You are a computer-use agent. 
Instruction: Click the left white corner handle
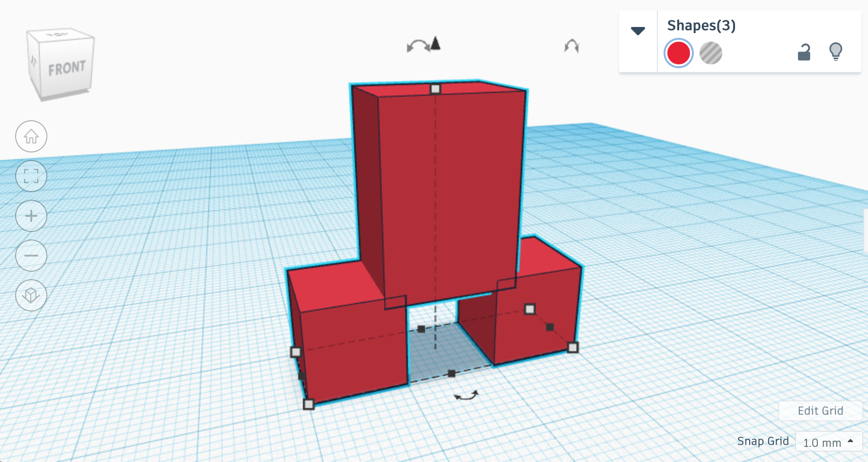coord(296,352)
